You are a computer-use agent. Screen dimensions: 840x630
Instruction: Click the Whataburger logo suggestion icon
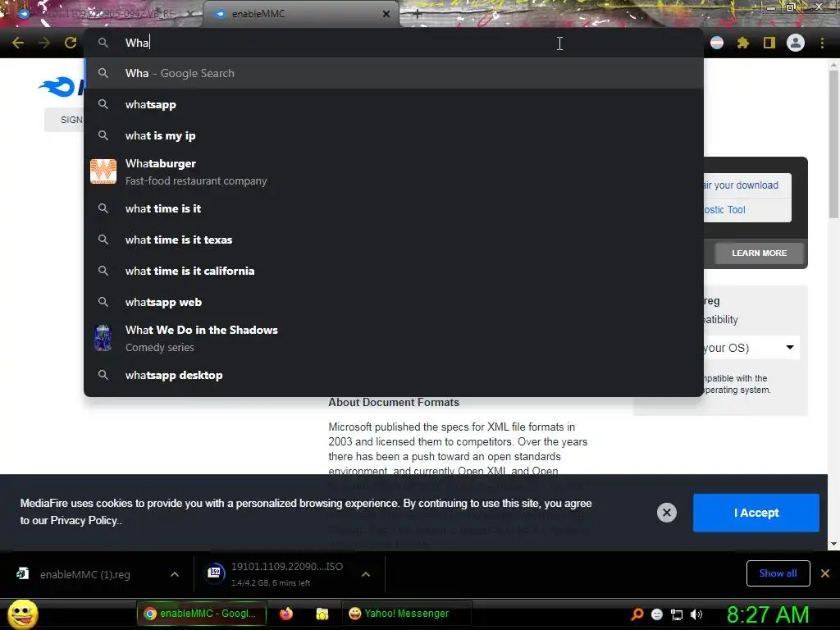click(103, 171)
